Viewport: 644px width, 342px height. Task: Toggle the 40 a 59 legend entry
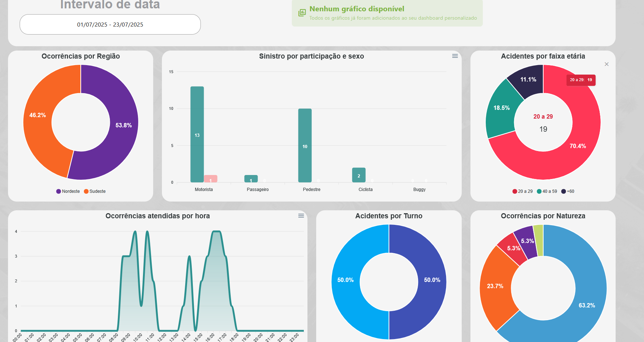click(547, 191)
